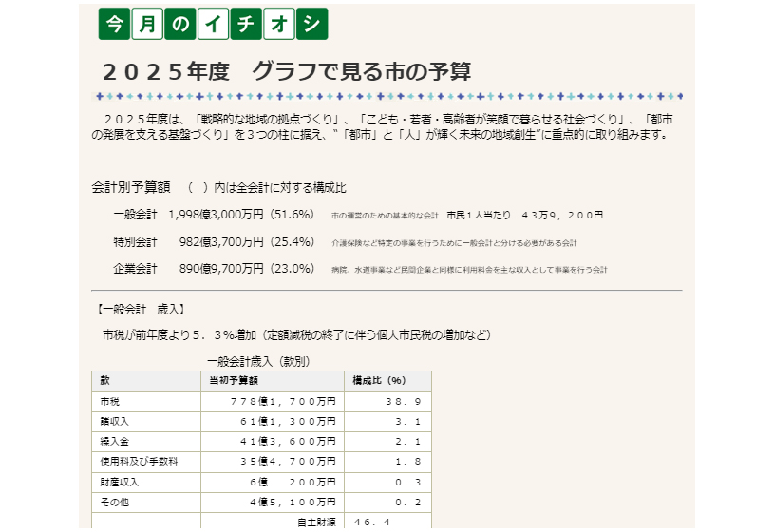Click the 款 column header
This screenshot has width=774, height=532.
tap(146, 381)
